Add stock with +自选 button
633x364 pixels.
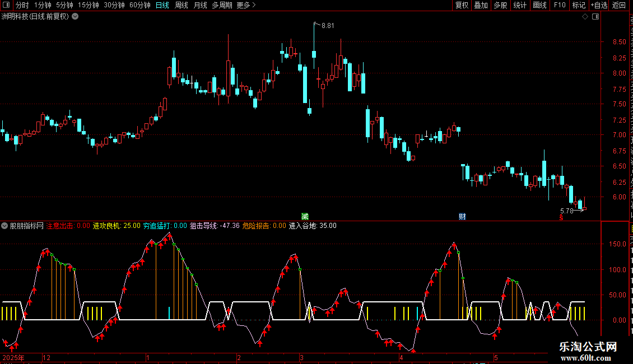(x=599, y=5)
